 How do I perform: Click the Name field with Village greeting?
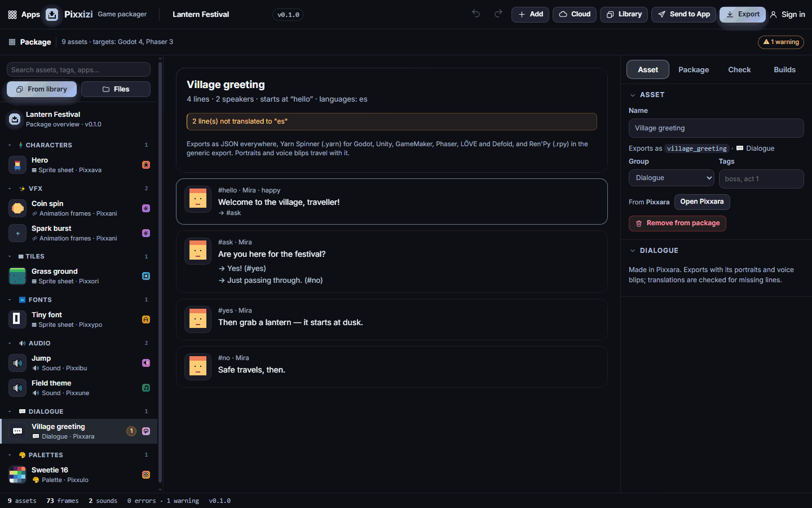pyautogui.click(x=716, y=128)
